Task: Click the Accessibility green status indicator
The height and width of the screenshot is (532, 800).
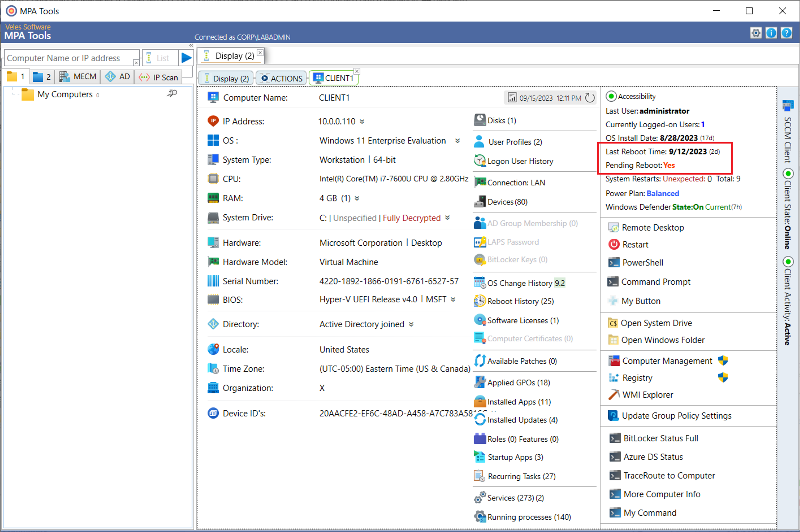Action: coord(611,96)
